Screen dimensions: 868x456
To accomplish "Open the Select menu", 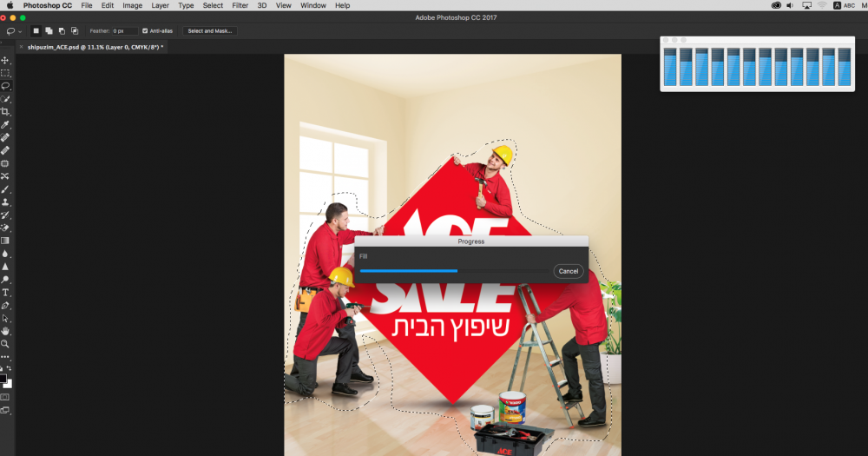I will coord(213,5).
